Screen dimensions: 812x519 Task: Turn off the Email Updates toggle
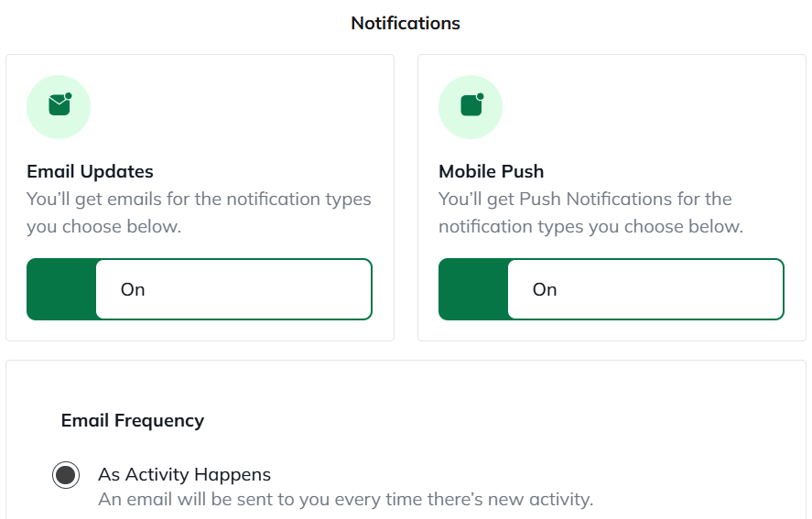(199, 289)
